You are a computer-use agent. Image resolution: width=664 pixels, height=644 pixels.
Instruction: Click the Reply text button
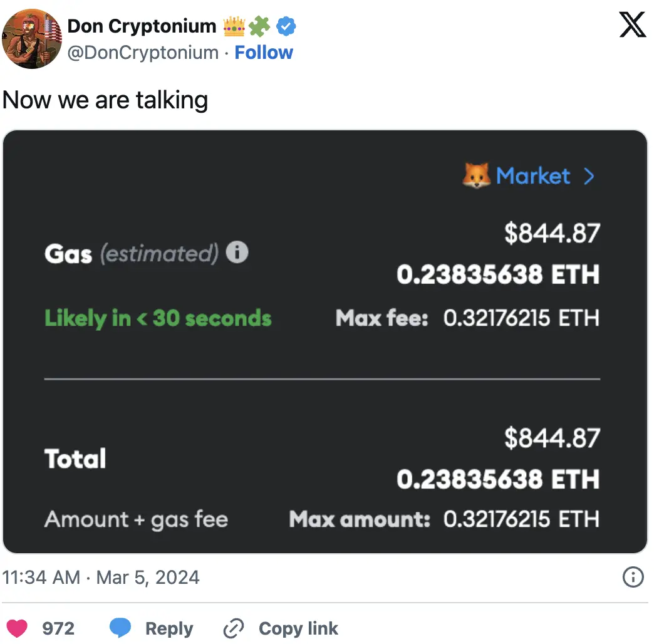click(169, 628)
